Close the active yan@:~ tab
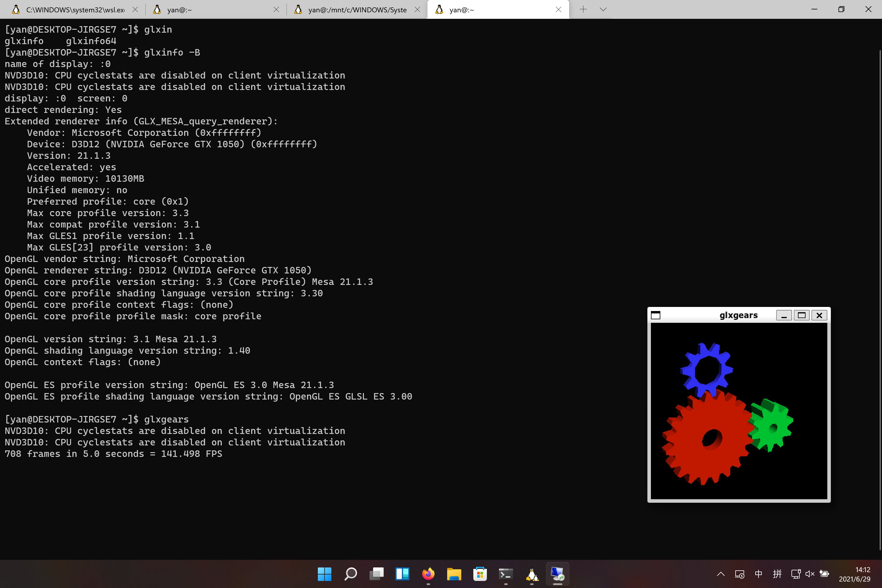The height and width of the screenshot is (588, 882). [x=558, y=9]
